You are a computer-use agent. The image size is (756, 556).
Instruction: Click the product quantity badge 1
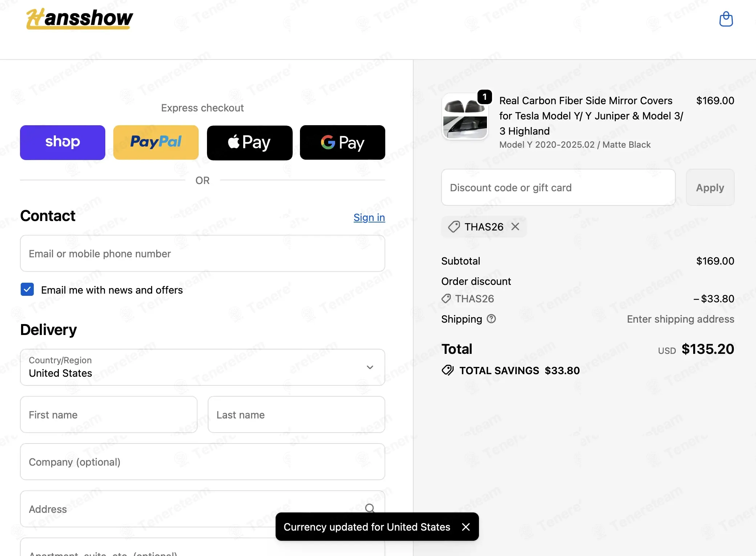pyautogui.click(x=485, y=97)
